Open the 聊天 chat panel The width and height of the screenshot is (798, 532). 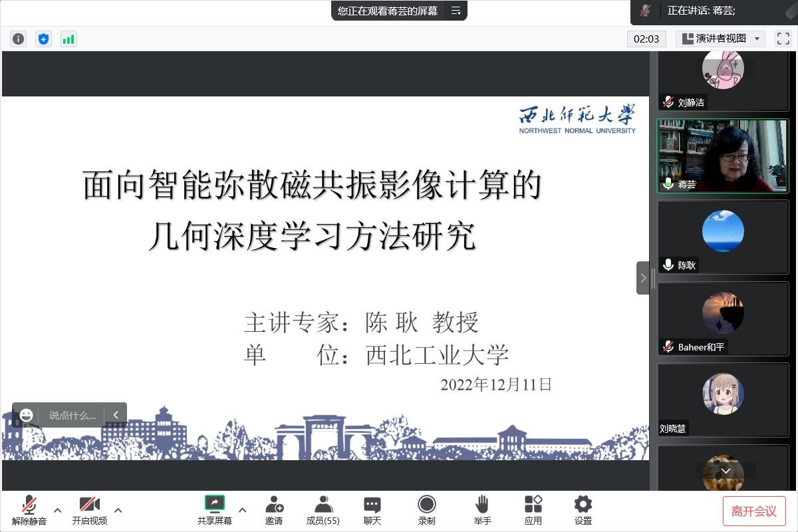[x=372, y=510]
